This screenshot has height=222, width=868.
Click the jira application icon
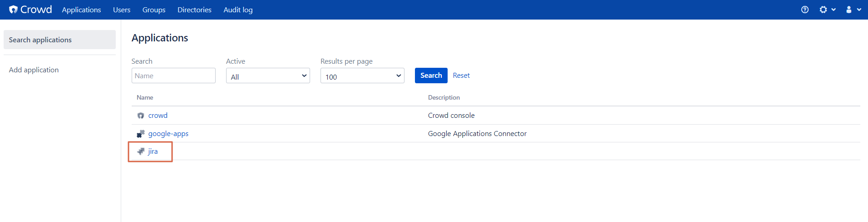pyautogui.click(x=141, y=151)
